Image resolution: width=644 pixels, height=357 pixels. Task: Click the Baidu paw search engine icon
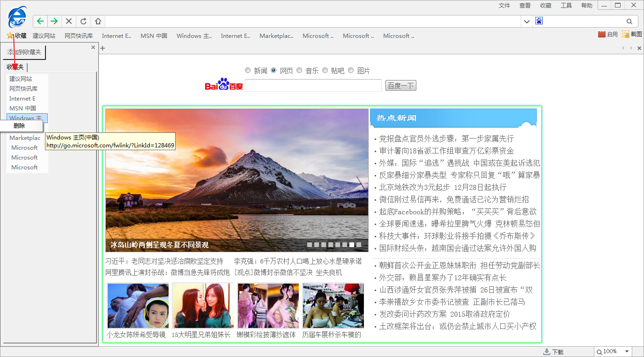point(539,21)
